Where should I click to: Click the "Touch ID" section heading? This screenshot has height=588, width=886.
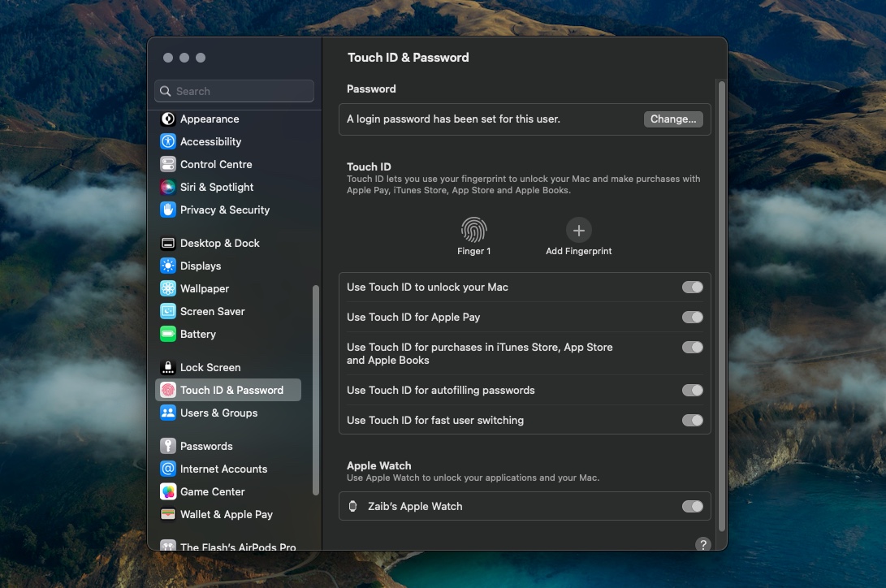coord(369,166)
